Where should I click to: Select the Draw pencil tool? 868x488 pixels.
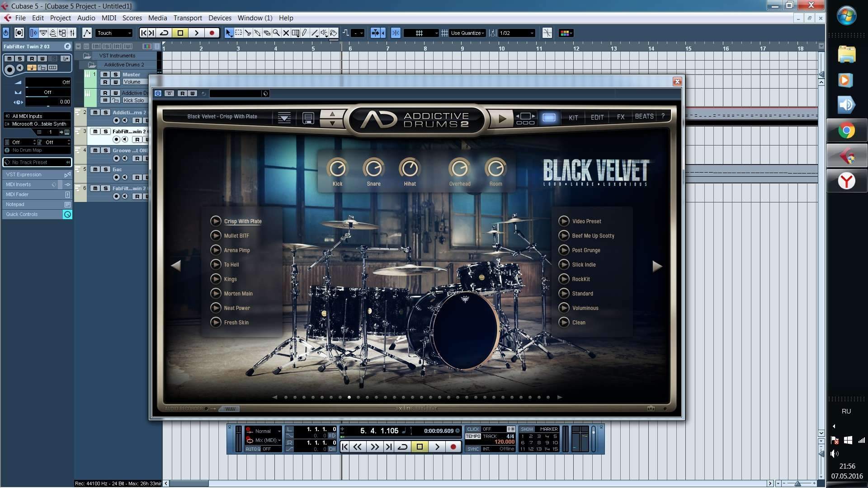305,33
